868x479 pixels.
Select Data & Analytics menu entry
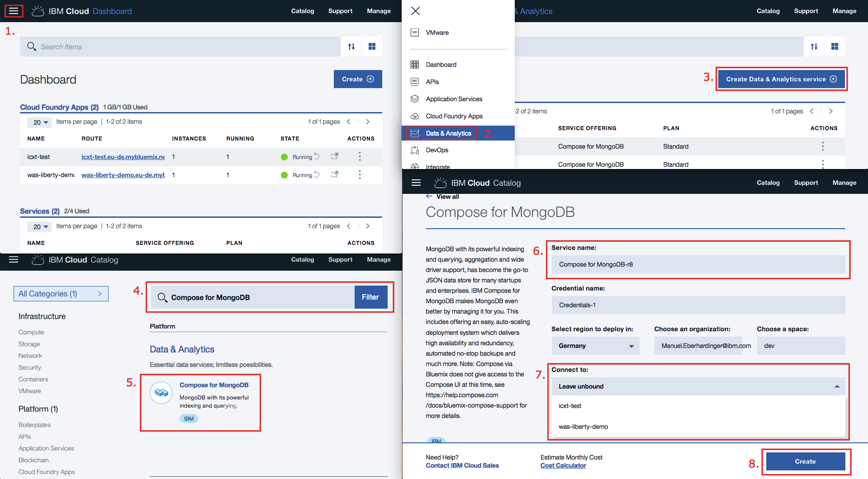click(458, 133)
